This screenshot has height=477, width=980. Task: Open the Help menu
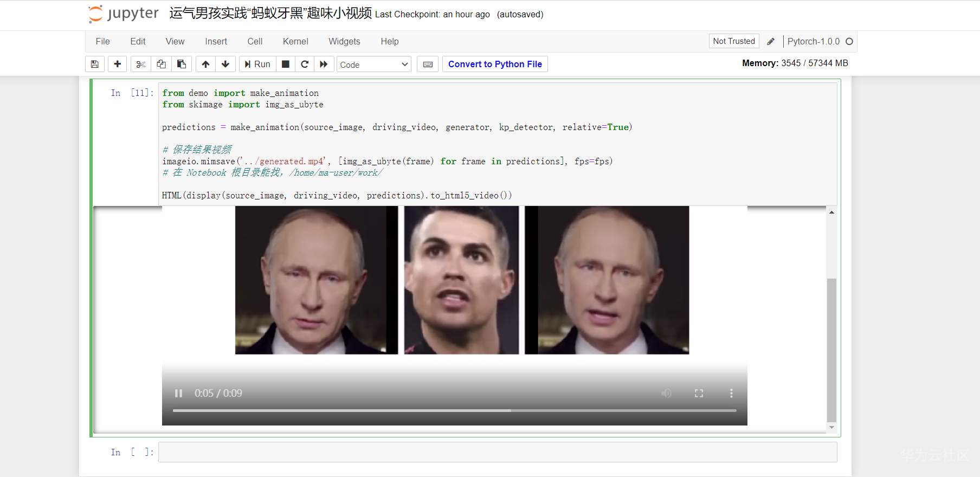click(389, 41)
